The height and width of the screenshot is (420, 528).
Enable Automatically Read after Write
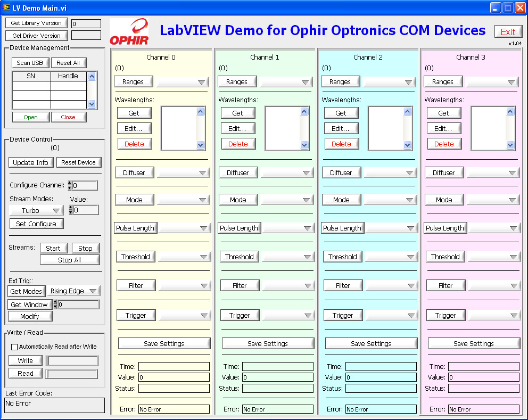tap(14, 347)
